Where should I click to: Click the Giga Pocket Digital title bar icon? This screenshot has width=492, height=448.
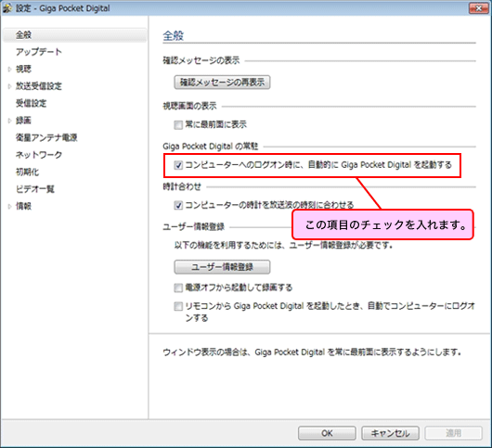7,8
